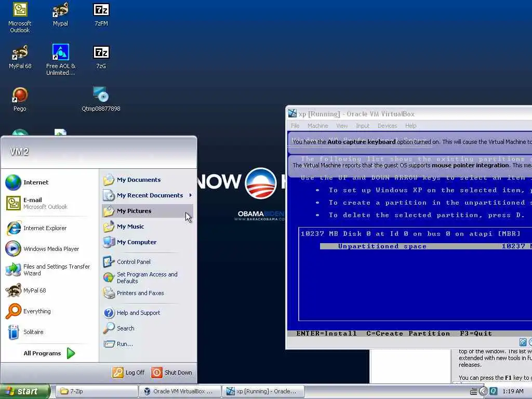532x399 pixels.
Task: Click the system tray keyboard icon
Action: point(473,392)
